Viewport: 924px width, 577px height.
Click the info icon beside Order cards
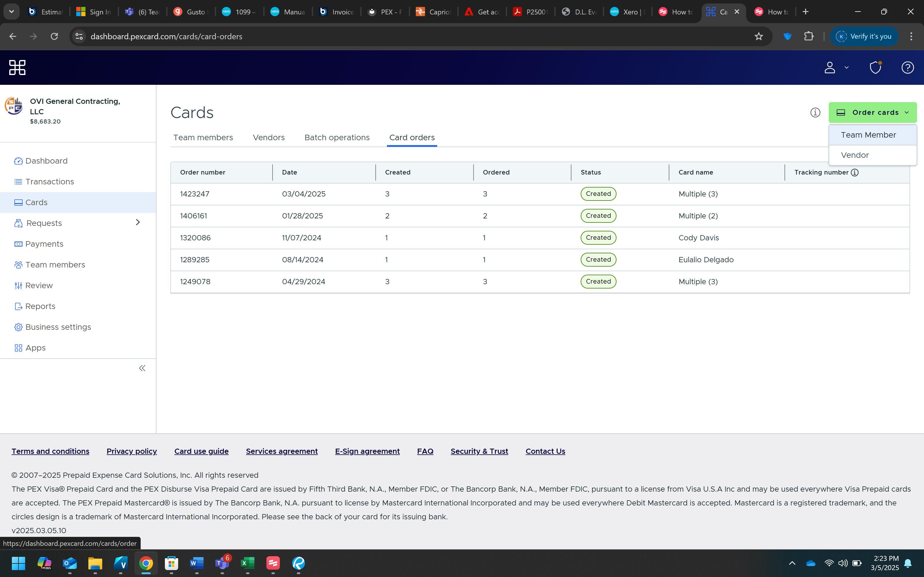coord(815,113)
